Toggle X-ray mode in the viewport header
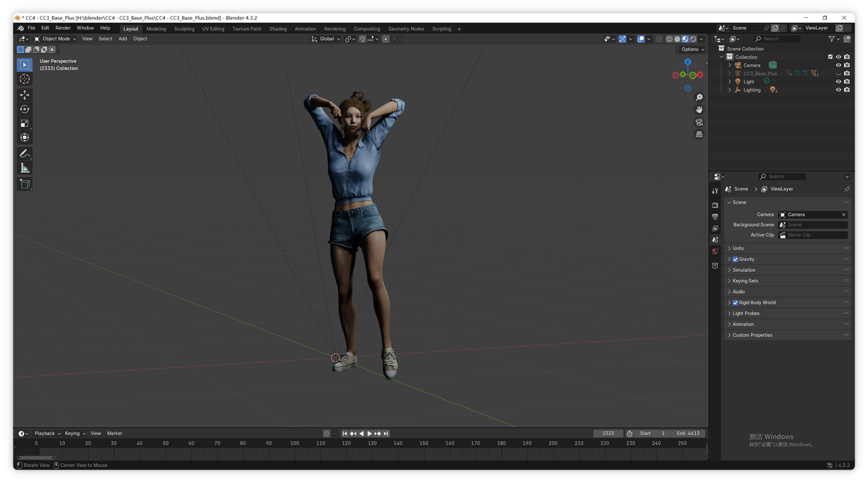 coord(659,39)
